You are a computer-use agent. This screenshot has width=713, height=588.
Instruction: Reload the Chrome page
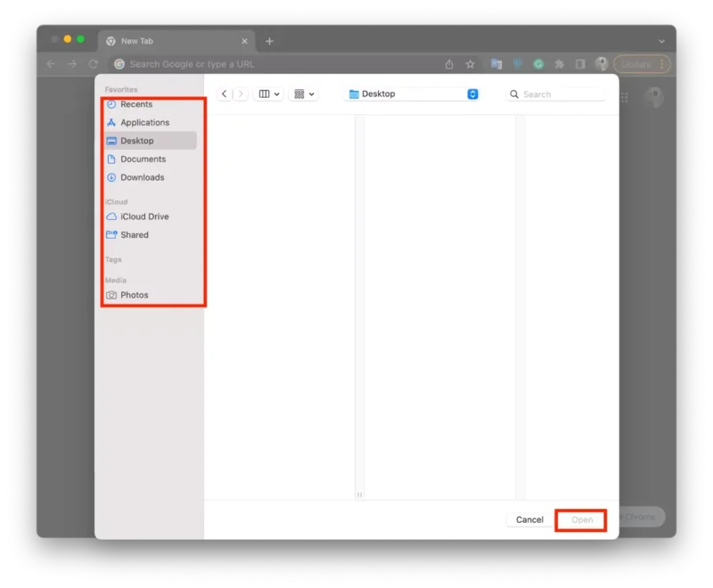tap(94, 64)
